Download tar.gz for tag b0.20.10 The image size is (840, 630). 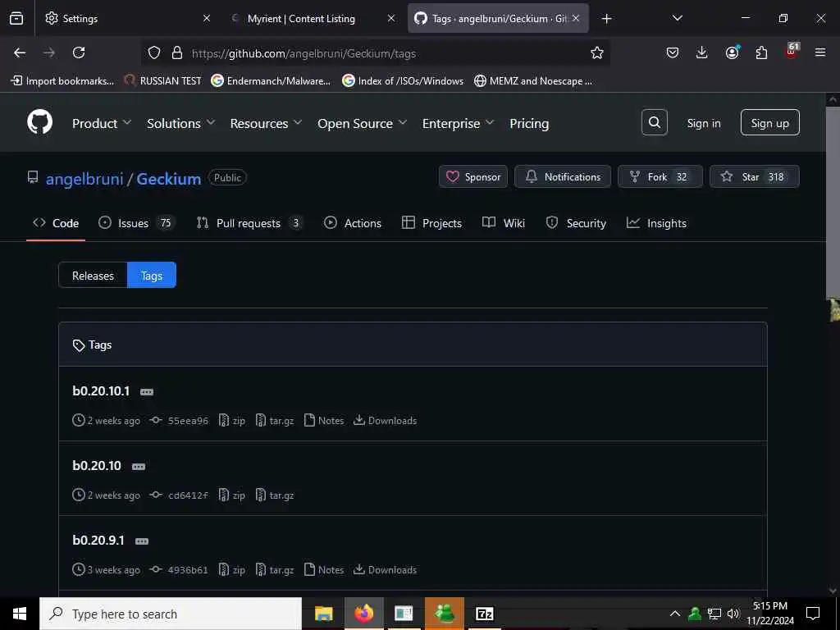click(x=275, y=495)
